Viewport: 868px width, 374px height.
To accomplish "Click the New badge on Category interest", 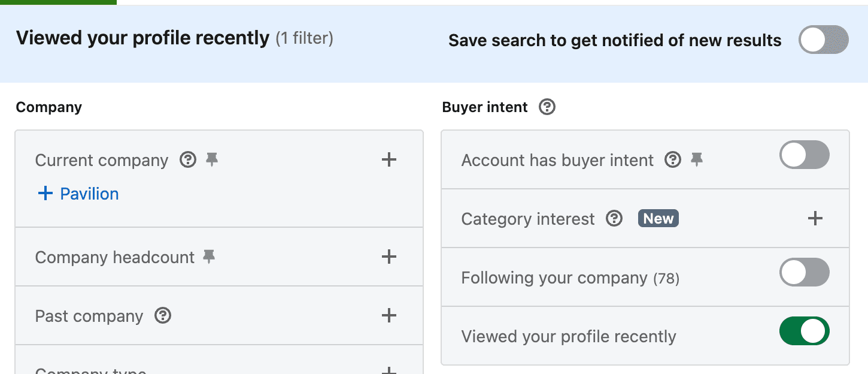I will [658, 219].
